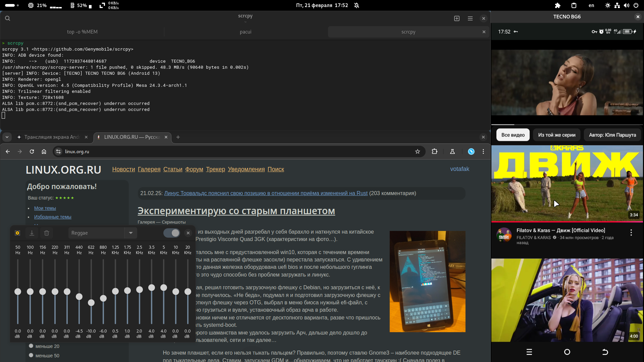Close the LINUX.ORG.RU browser tab

pyautogui.click(x=166, y=137)
